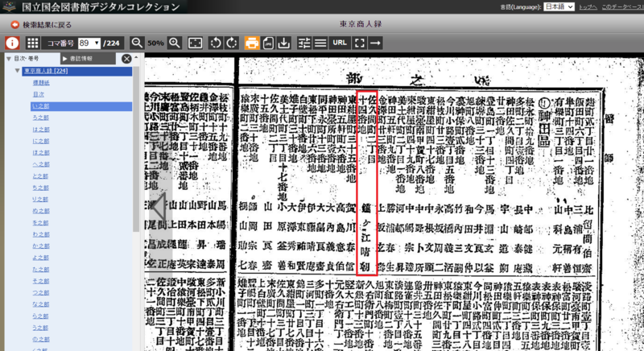Select the つ之部 entry
644x351 pixels.
click(41, 292)
